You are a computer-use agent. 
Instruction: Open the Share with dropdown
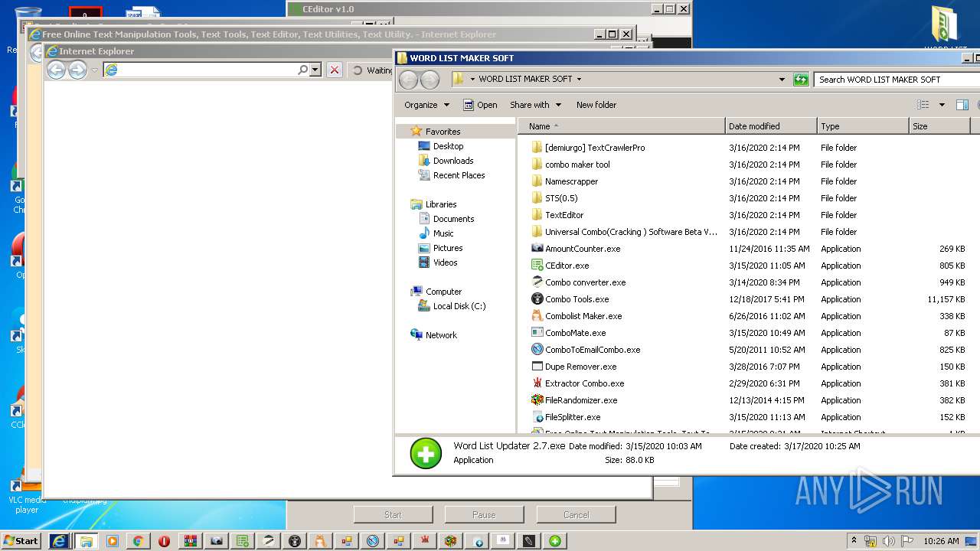point(535,105)
